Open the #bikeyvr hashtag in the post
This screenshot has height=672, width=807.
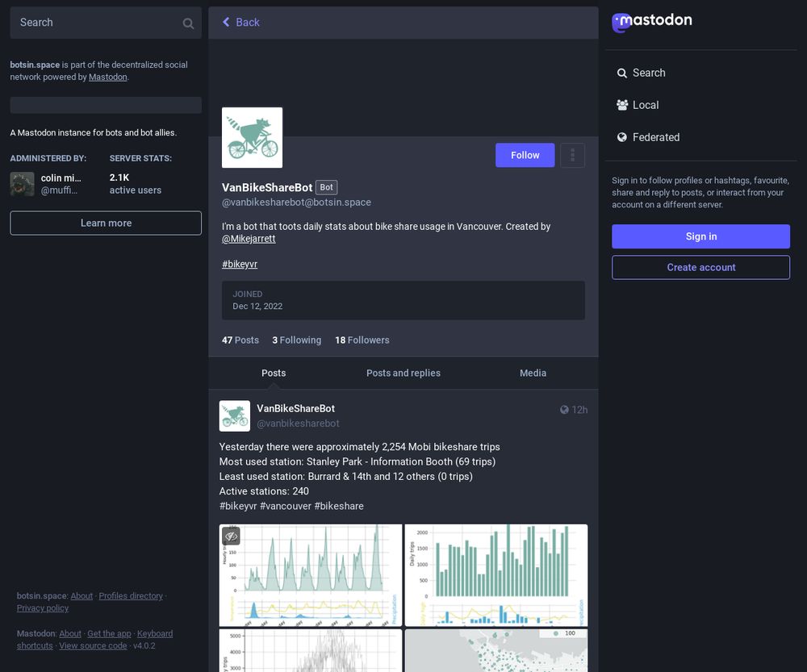[238, 506]
